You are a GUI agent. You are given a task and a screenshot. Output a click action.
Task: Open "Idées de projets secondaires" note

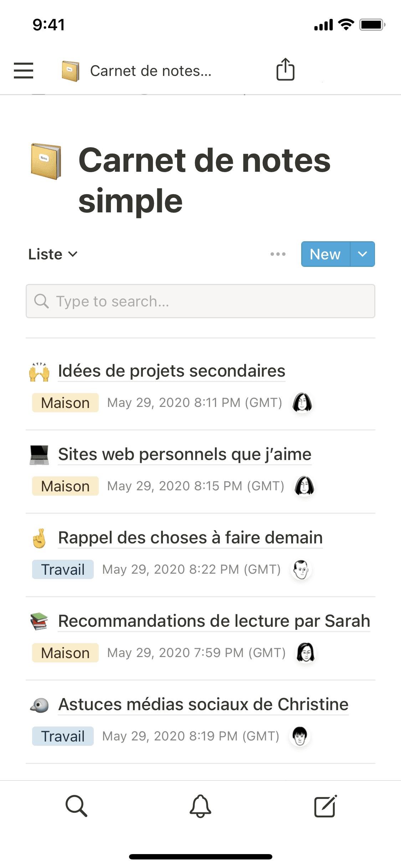tap(171, 371)
